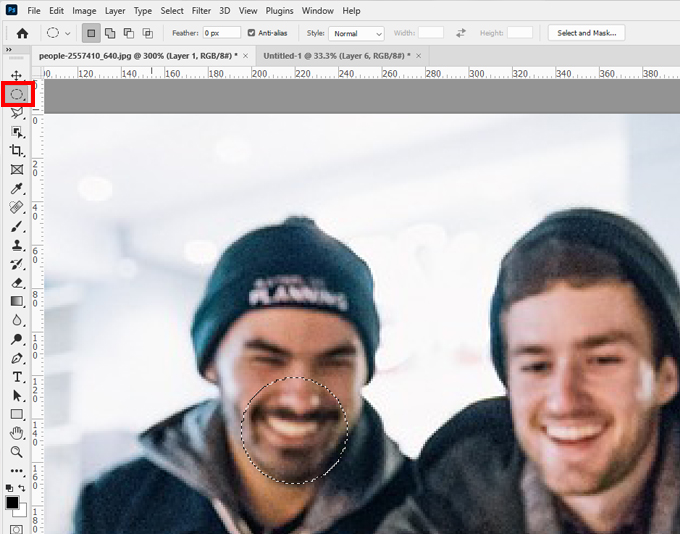This screenshot has height=534, width=680.
Task: Toggle the Anti-alias checkbox
Action: pos(251,33)
